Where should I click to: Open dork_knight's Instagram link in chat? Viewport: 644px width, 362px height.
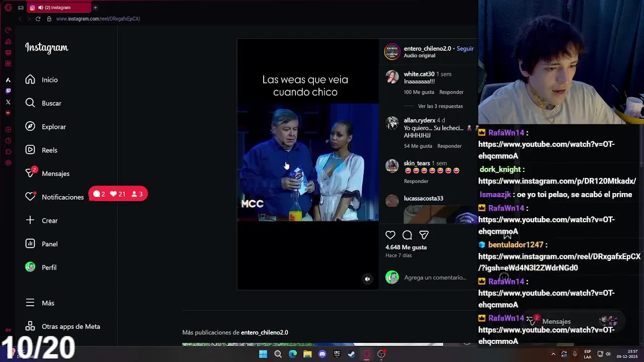(557, 181)
